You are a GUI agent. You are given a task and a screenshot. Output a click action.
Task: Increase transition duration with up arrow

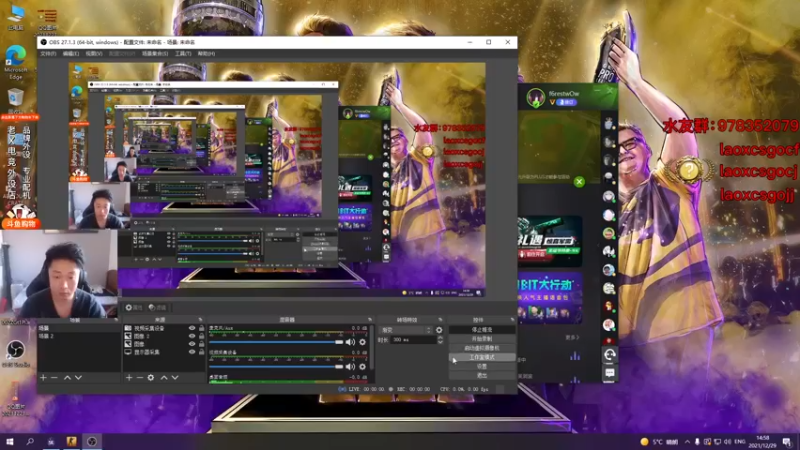[x=440, y=338]
